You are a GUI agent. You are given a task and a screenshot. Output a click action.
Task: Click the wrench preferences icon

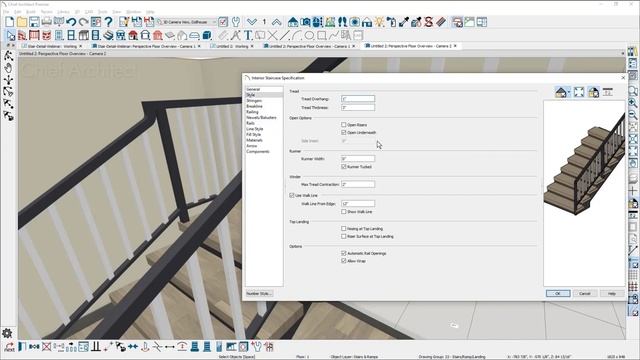[x=236, y=22]
